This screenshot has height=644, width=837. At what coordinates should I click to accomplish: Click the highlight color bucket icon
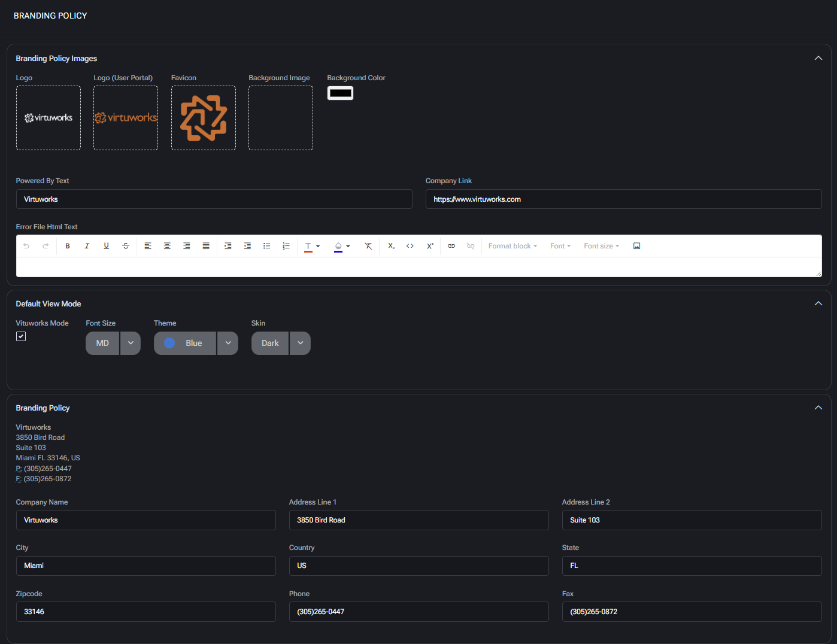pyautogui.click(x=338, y=246)
